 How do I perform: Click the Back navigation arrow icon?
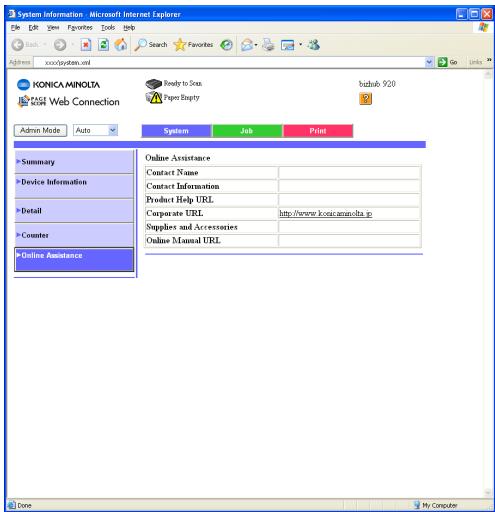click(18, 45)
